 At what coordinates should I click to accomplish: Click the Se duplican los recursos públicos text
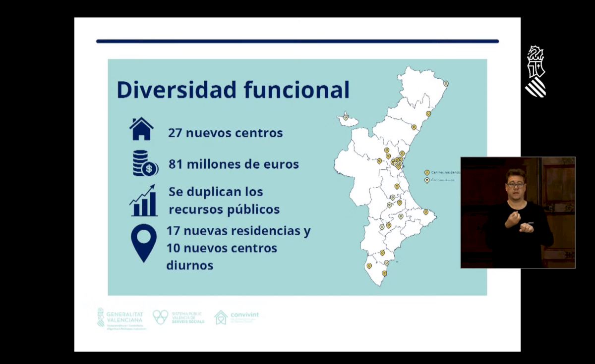224,200
